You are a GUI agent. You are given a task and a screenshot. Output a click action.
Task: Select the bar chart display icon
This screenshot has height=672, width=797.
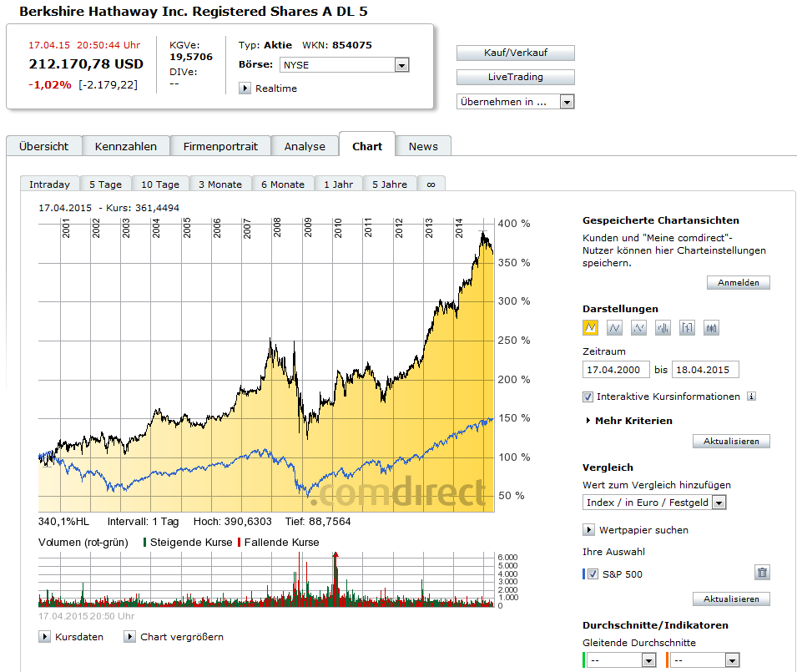coord(663,328)
